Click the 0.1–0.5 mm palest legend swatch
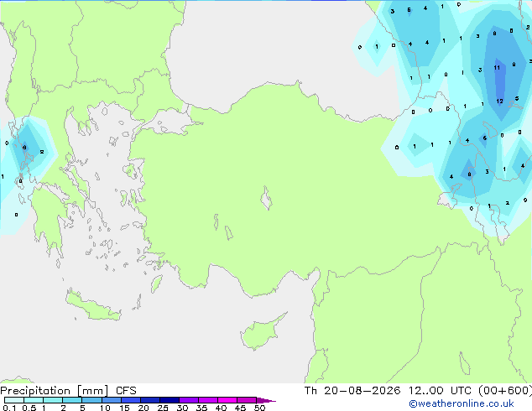532x411 pixels. tap(14, 400)
